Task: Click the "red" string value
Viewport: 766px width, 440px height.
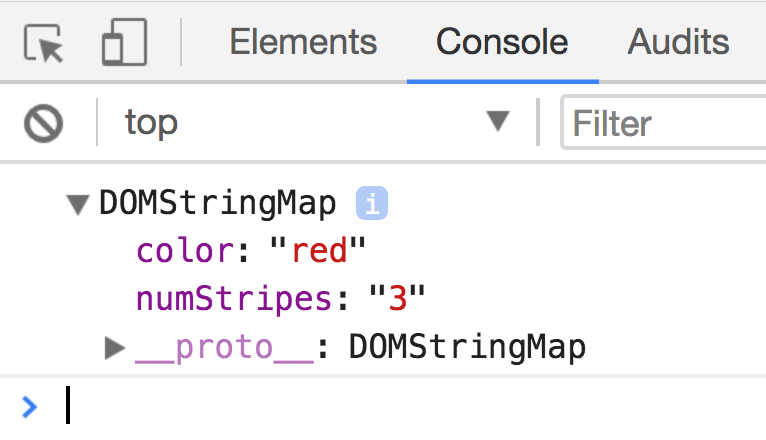Action: pyautogui.click(x=318, y=251)
